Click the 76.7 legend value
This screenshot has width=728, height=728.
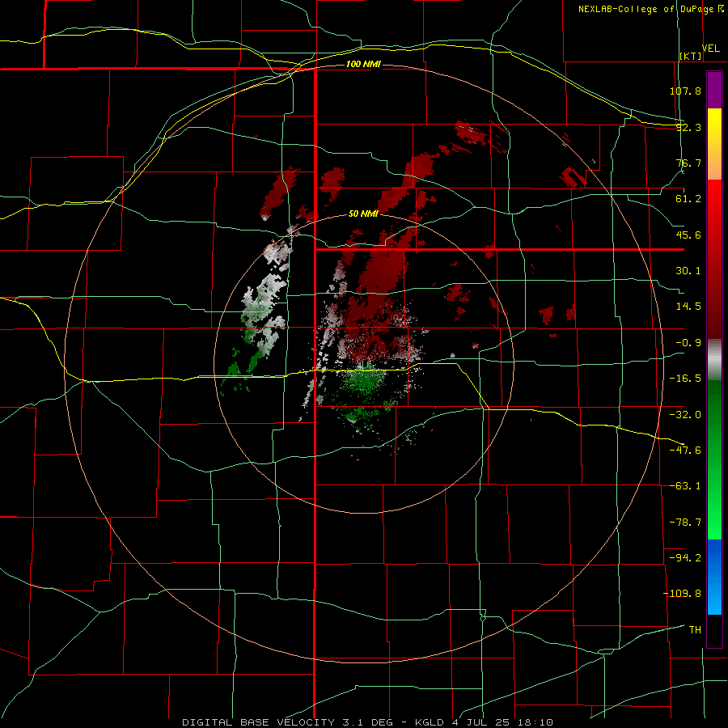(688, 163)
